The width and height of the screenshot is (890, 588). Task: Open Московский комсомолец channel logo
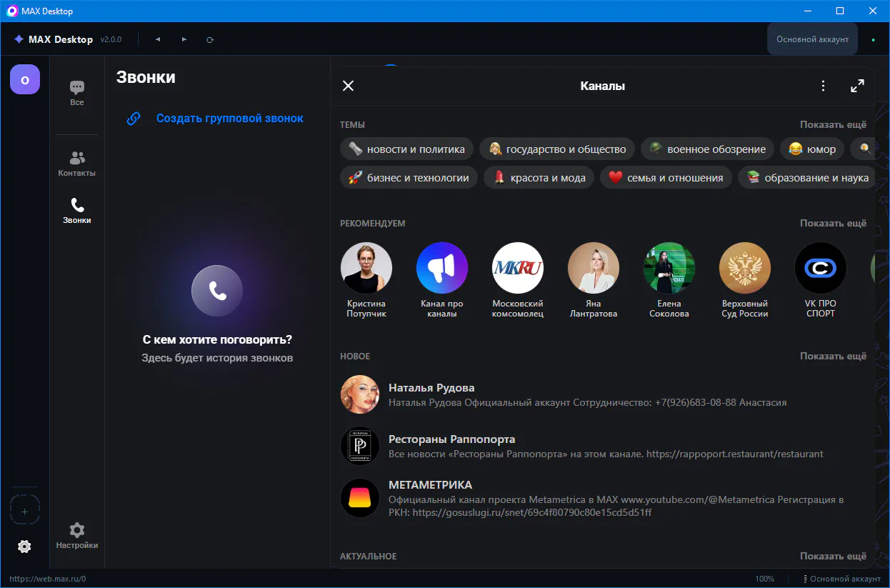518,268
